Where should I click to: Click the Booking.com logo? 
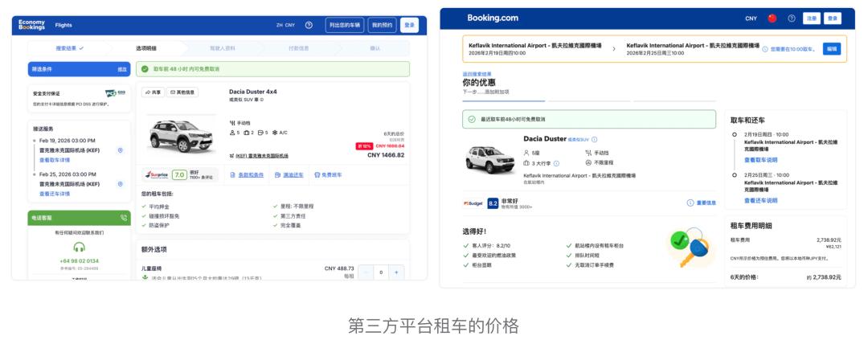tap(493, 18)
